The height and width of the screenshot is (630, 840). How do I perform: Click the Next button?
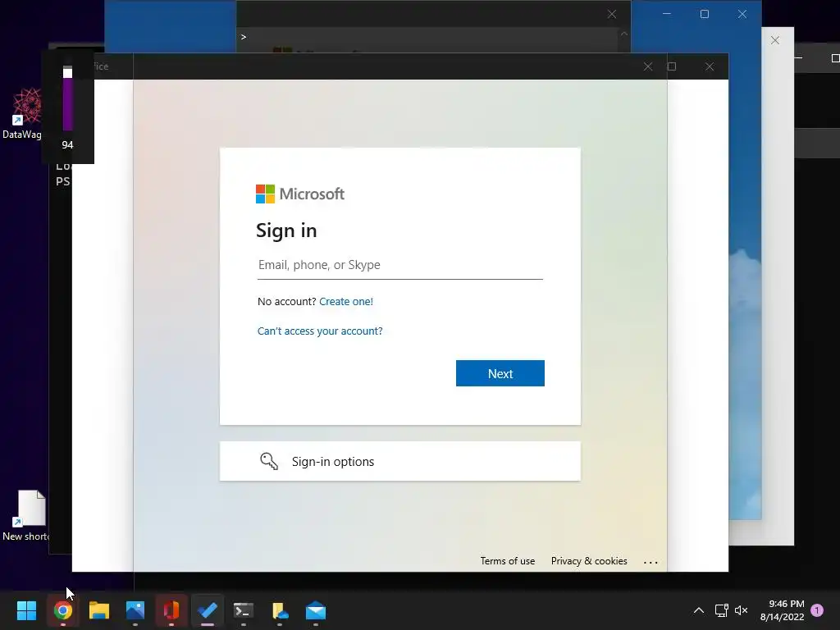(x=500, y=373)
